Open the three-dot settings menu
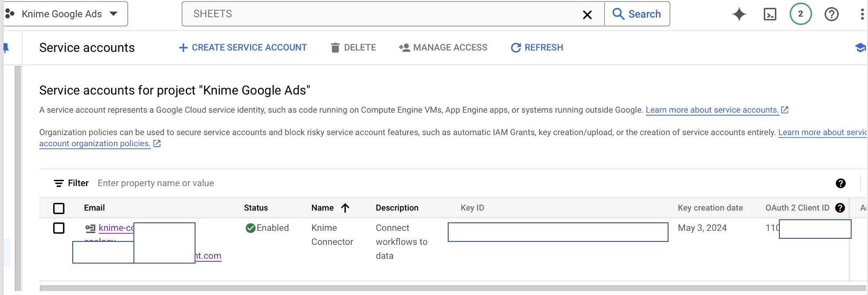This screenshot has height=295, width=868. click(x=862, y=14)
